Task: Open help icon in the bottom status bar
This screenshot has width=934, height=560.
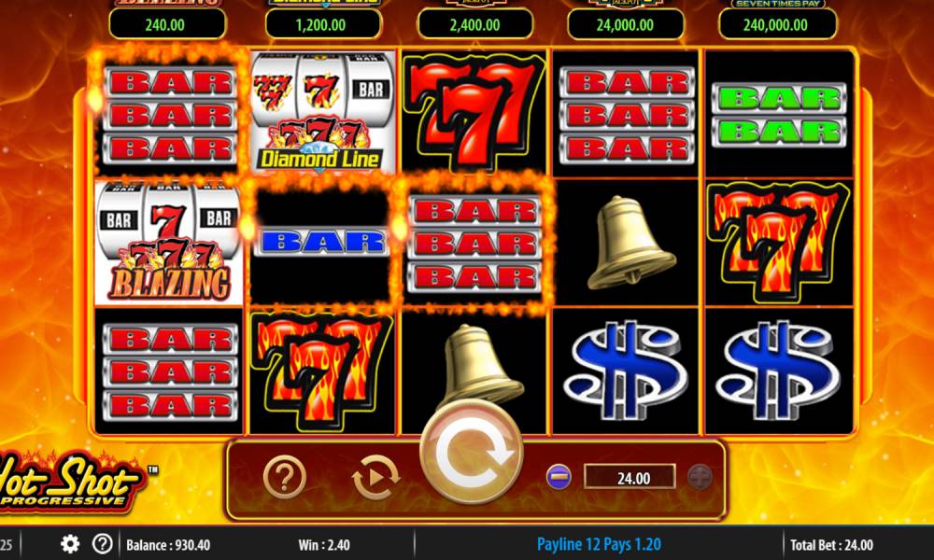Action: coord(103,543)
